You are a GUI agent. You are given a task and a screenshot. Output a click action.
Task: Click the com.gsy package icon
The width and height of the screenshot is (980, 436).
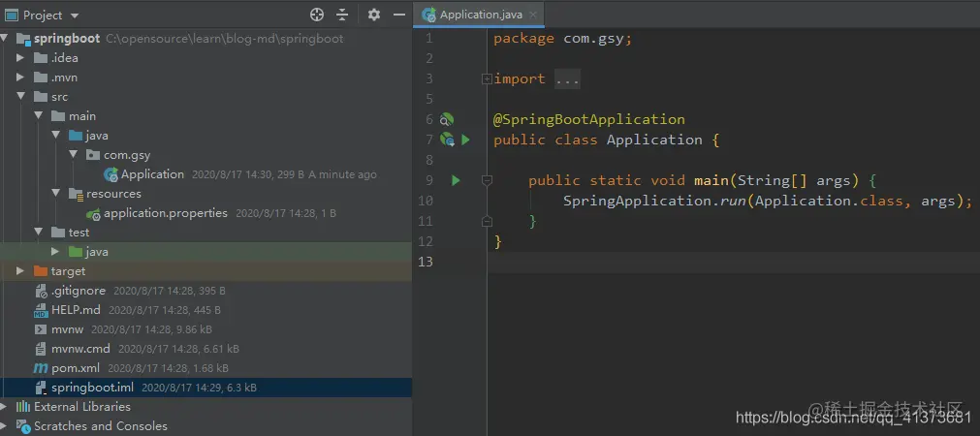[x=92, y=155]
